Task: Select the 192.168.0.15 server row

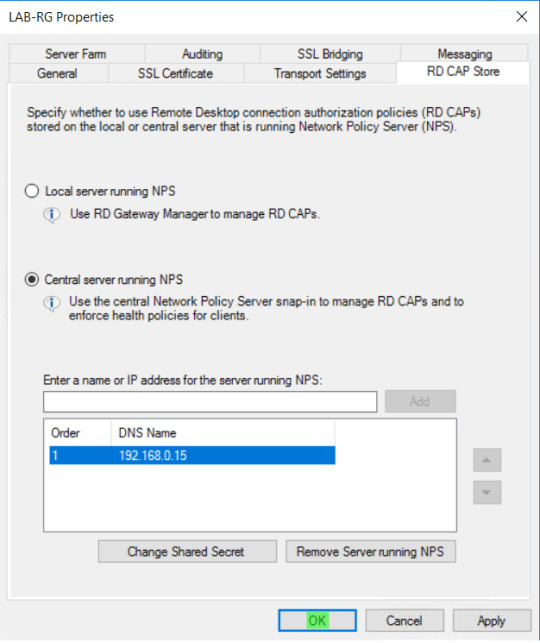Action: pos(192,456)
